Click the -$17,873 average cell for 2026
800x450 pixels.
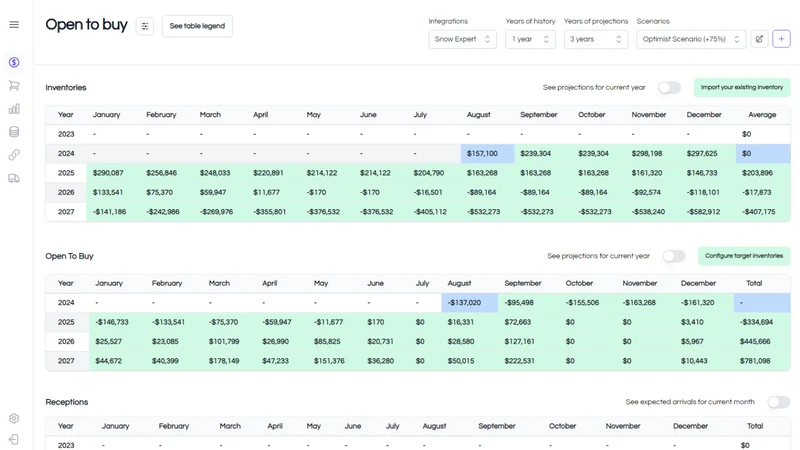click(763, 192)
